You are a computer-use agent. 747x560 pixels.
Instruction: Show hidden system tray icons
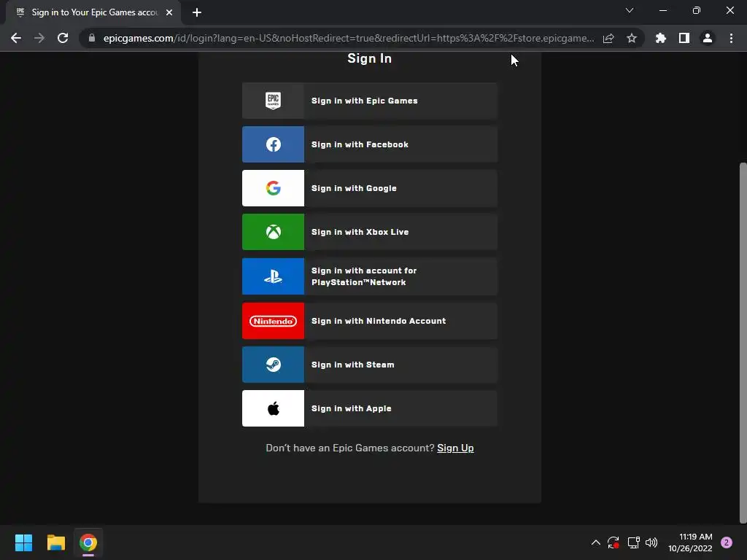click(595, 542)
